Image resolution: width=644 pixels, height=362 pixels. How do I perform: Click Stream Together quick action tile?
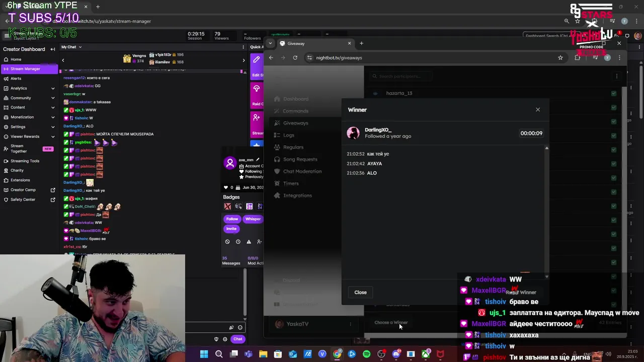(x=257, y=124)
